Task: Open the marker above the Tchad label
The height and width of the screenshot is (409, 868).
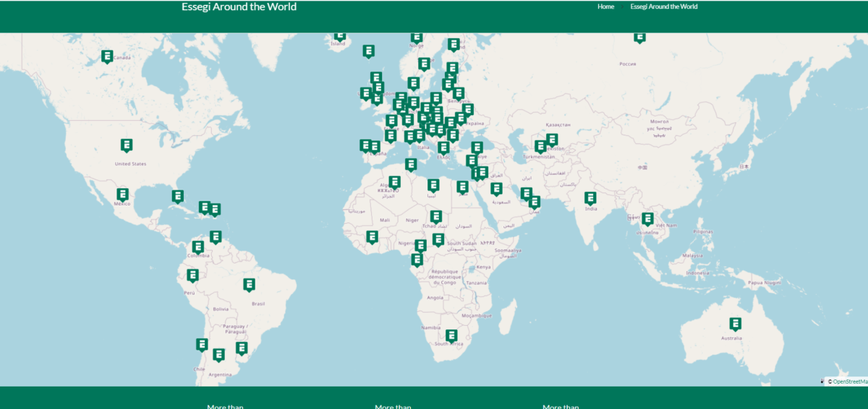Action: click(x=436, y=216)
